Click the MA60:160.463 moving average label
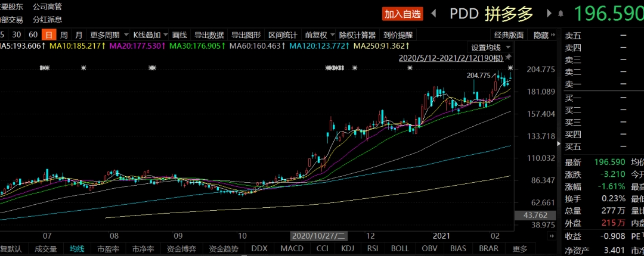This screenshot has height=256, width=644. tap(258, 46)
